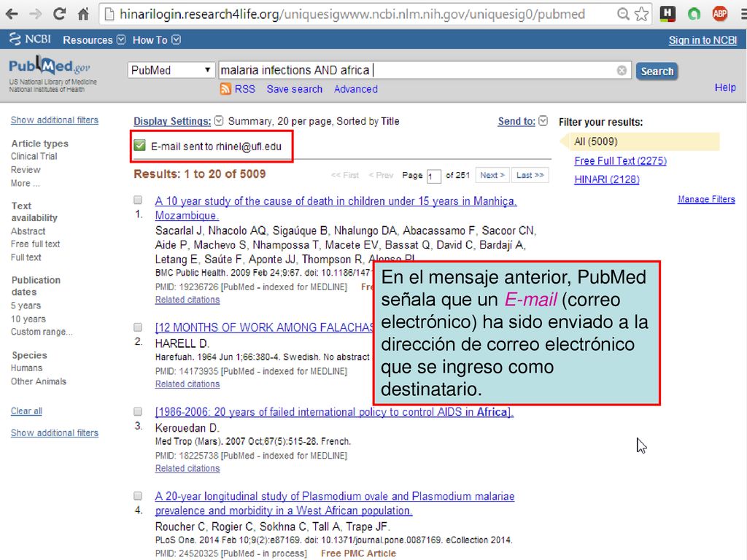Click the NCBI logo
747x560 pixels.
[29, 39]
